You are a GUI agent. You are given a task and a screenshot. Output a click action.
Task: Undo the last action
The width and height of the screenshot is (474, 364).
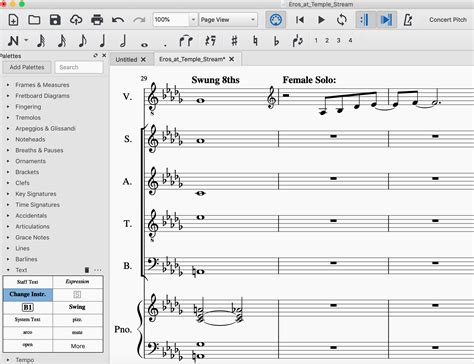pyautogui.click(x=118, y=20)
